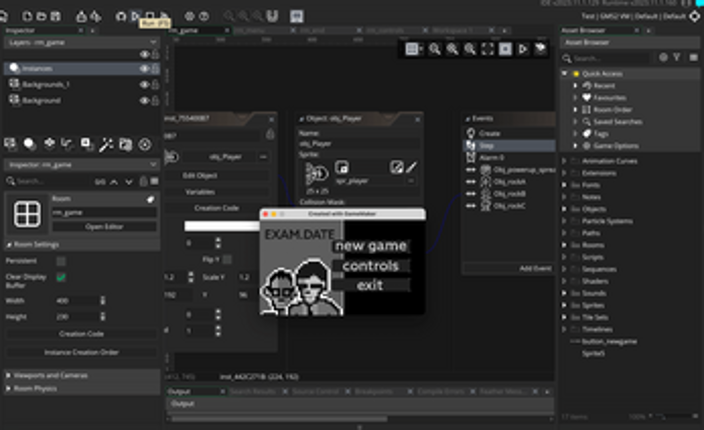Expand the Room Physics section
The height and width of the screenshot is (430, 704).
click(9, 388)
